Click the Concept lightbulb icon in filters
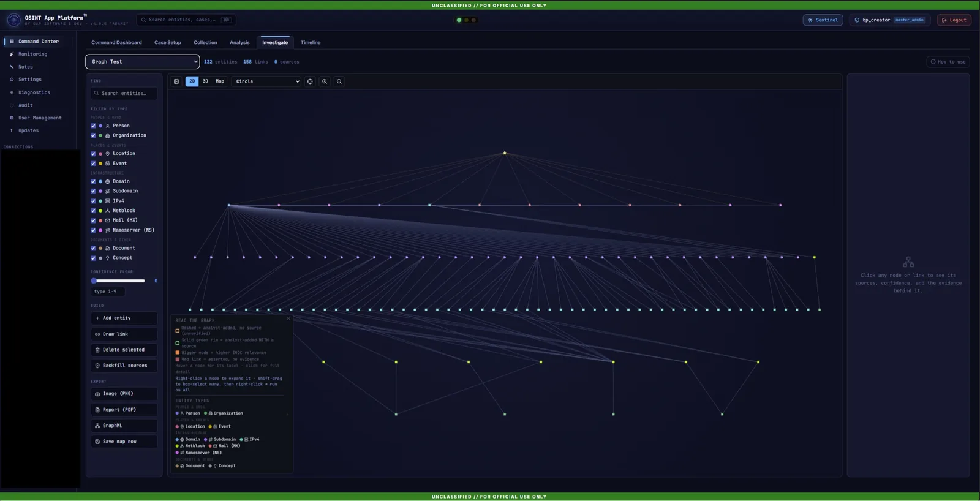 [108, 258]
